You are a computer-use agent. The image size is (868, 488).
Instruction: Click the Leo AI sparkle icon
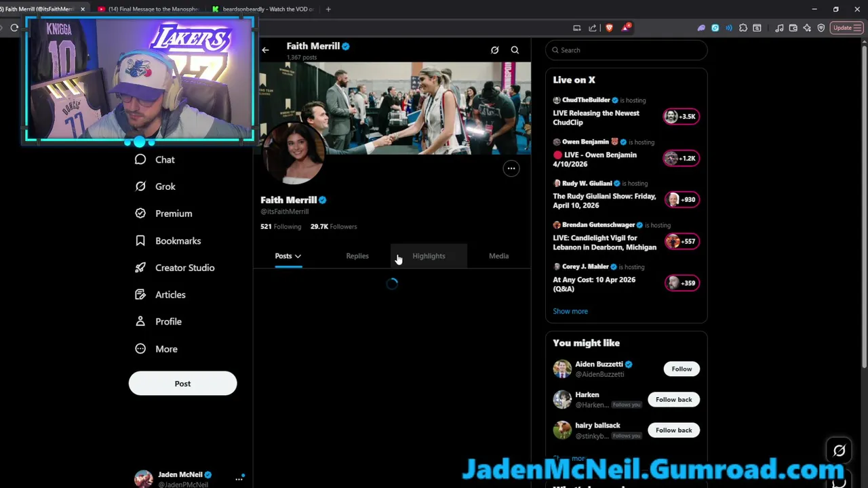807,28
